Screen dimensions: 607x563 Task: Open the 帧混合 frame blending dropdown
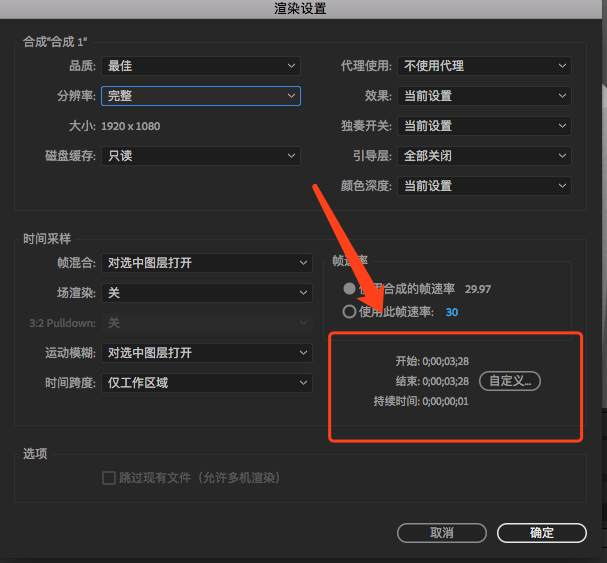[x=207, y=263]
